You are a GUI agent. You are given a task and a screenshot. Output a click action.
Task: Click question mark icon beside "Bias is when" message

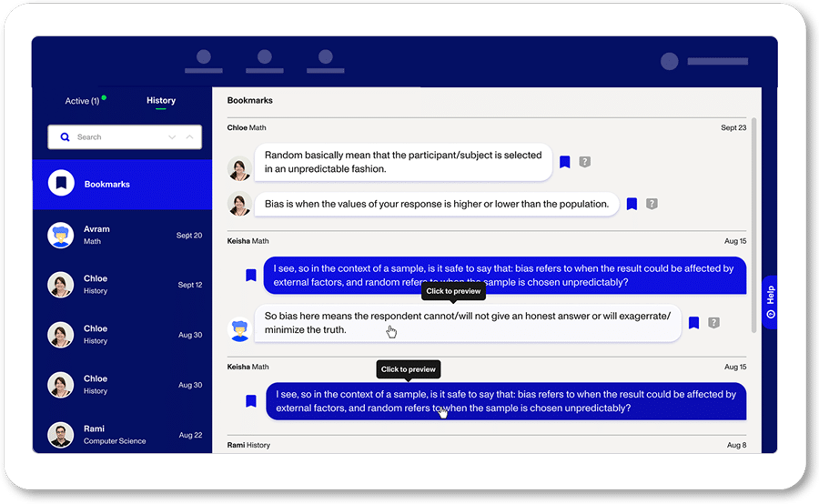point(652,204)
